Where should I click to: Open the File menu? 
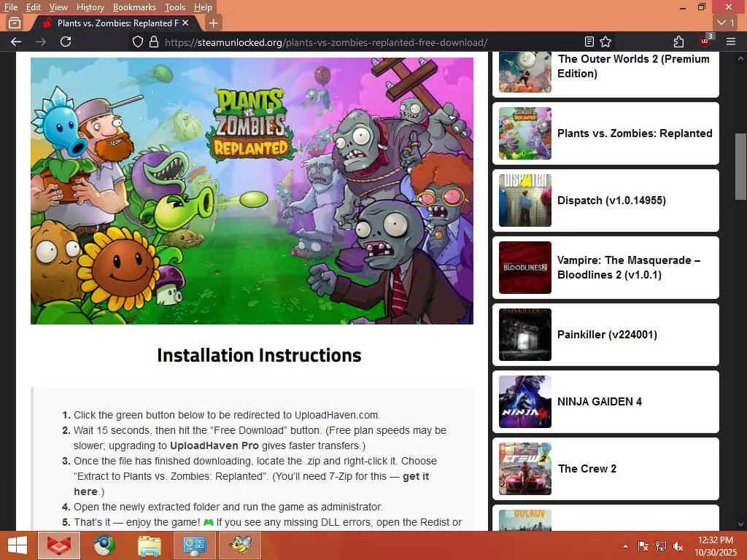point(10,7)
